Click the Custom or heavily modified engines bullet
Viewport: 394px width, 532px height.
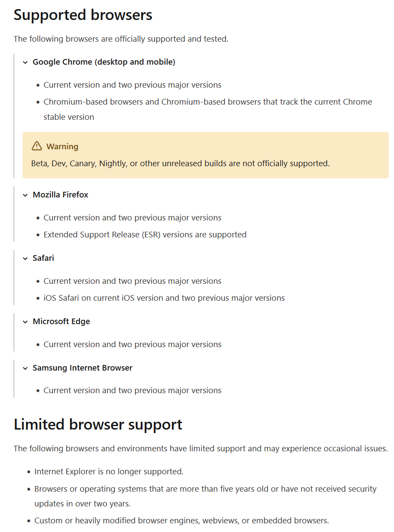[182, 521]
